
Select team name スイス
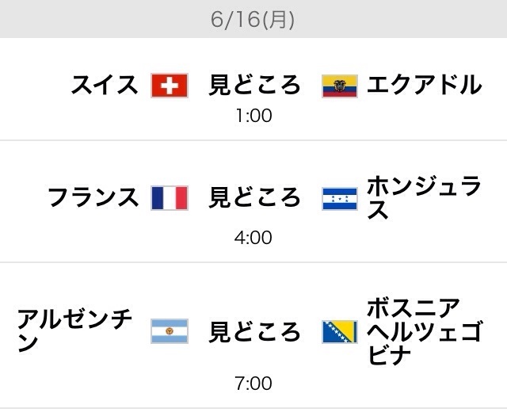(x=105, y=85)
